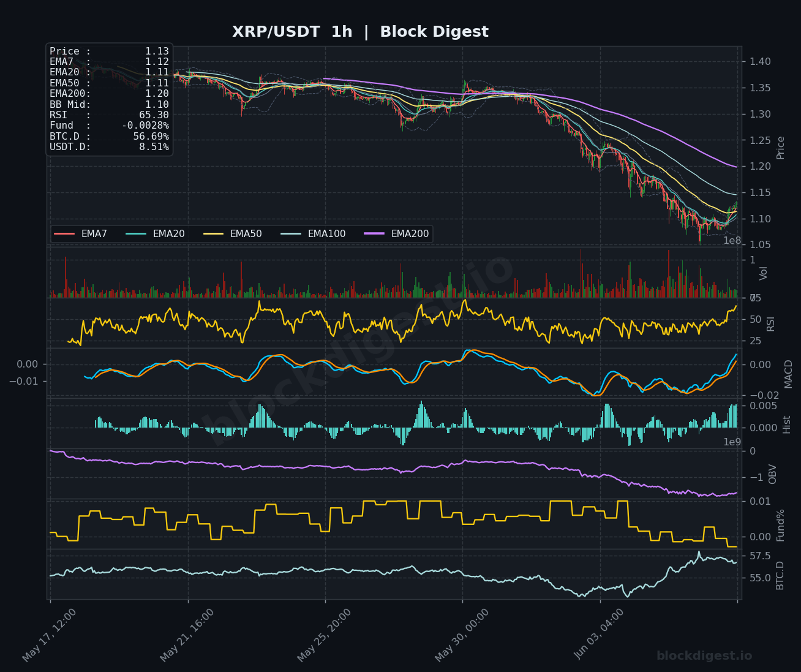Screen dimensions: 801x672
Task: Select the BB Mid 1.10 stats row
Action: tap(109, 105)
